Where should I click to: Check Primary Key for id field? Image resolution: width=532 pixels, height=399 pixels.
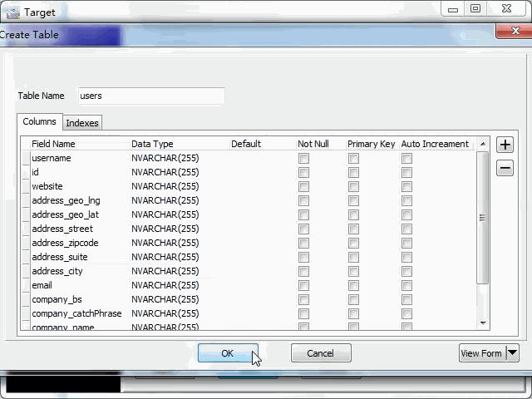coord(354,173)
